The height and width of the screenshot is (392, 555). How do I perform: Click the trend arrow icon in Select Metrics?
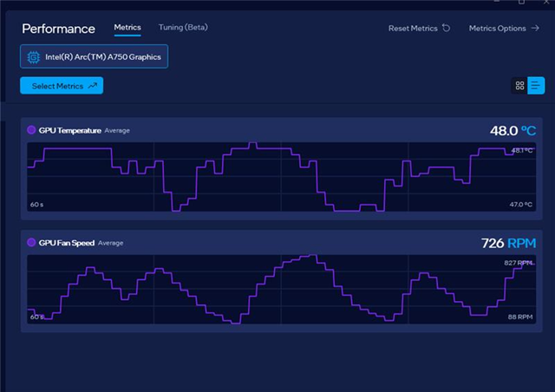click(92, 86)
